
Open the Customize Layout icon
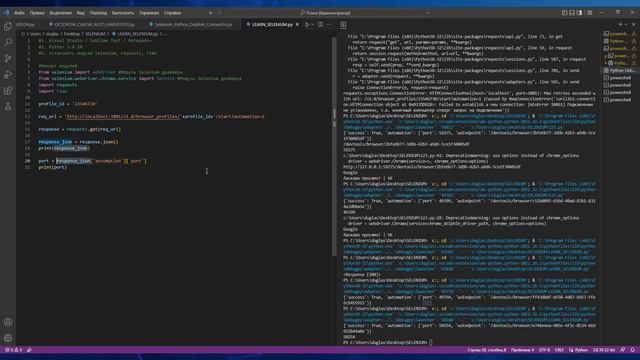(589, 13)
